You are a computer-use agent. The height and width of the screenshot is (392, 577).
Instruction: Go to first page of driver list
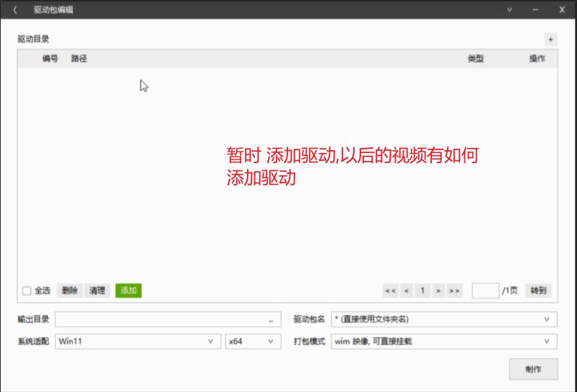pos(390,291)
